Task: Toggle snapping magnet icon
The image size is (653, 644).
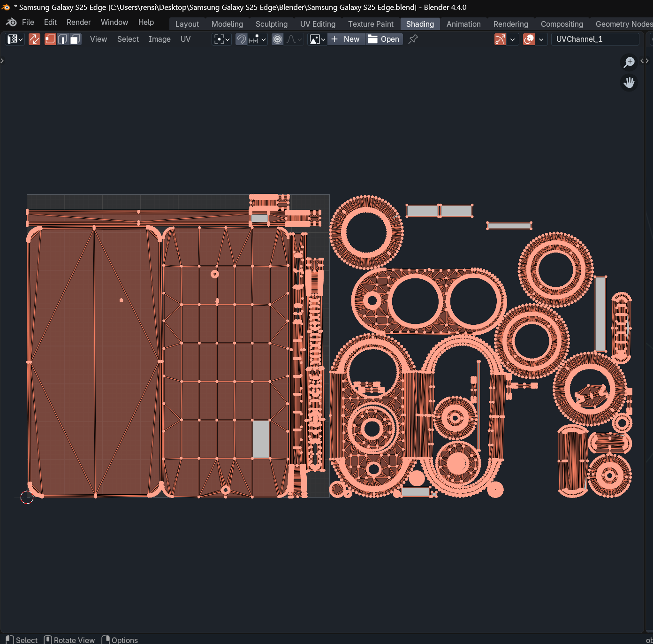Action: pos(241,39)
